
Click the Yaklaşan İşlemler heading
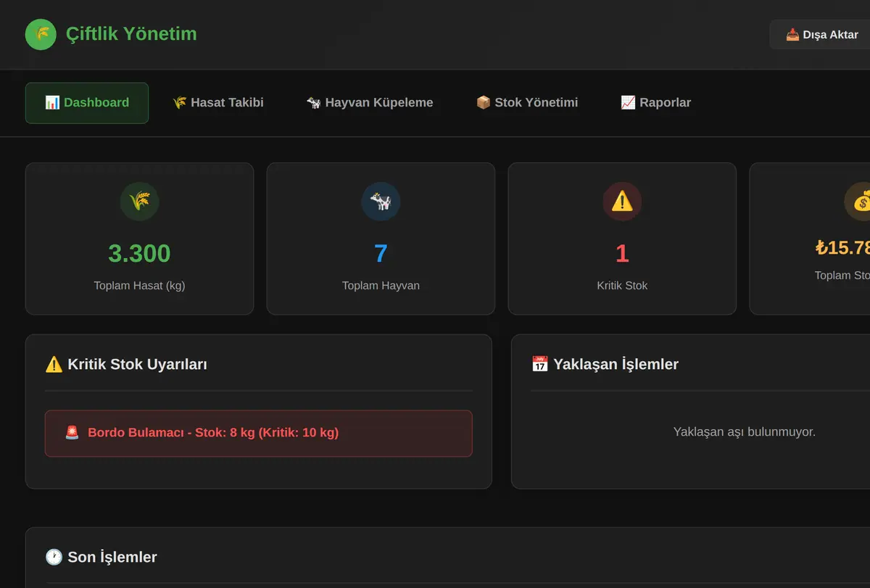click(616, 364)
